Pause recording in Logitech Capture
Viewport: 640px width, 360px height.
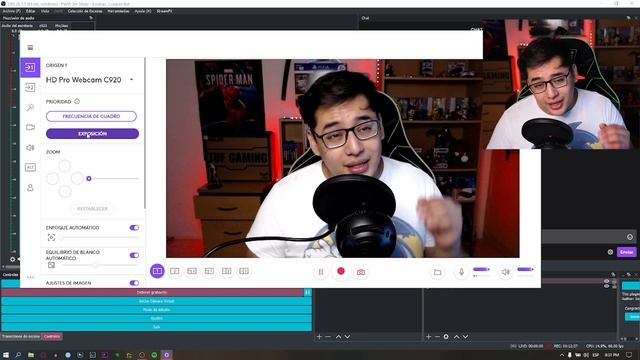point(321,272)
